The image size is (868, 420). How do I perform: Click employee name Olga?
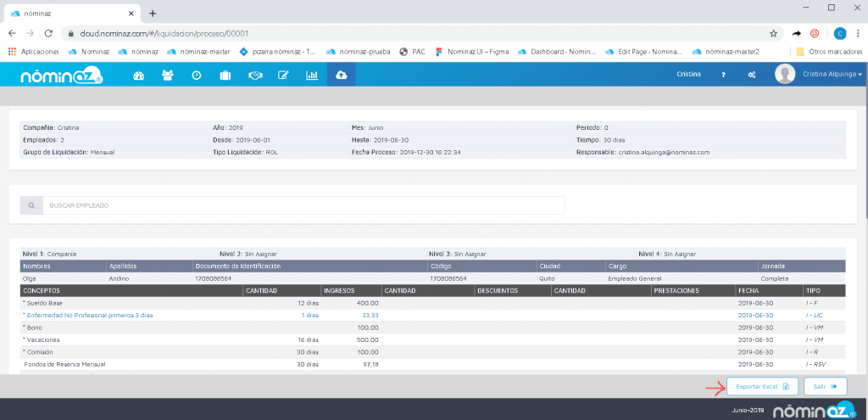tap(29, 278)
